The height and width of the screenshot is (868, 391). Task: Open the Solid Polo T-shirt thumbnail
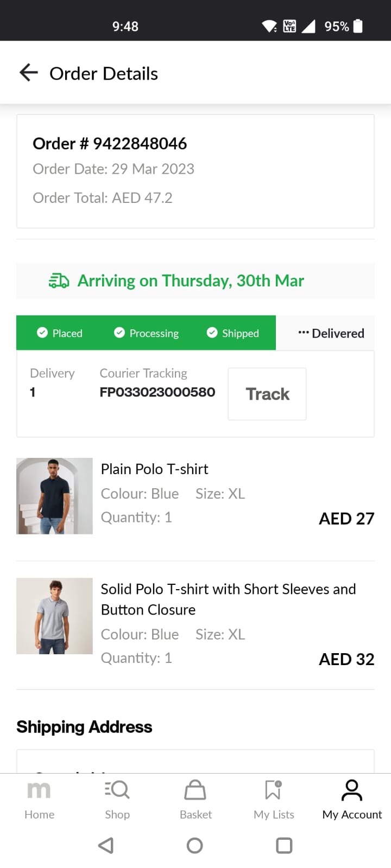tap(54, 616)
